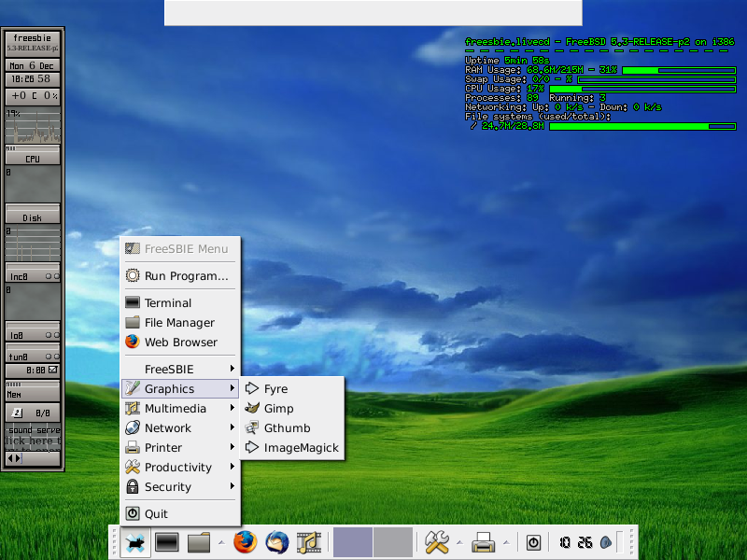This screenshot has width=747, height=560.
Task: Expand the launcher arrow beside printer icon
Action: (x=506, y=542)
